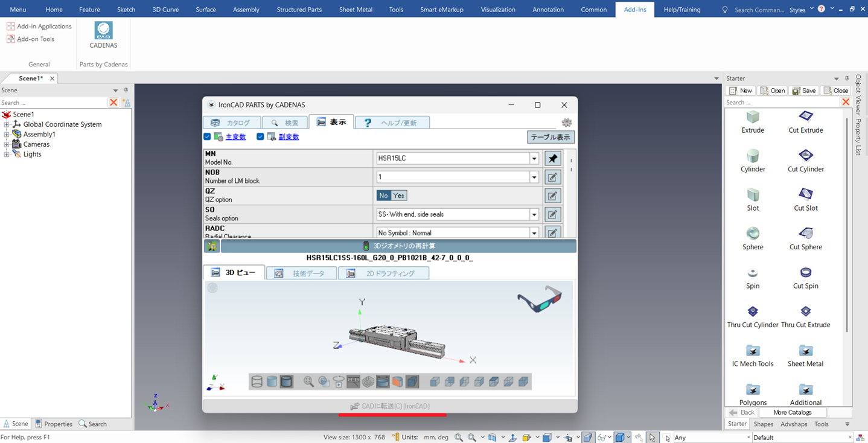This screenshot has width=868, height=443.
Task: Open the Radial Clearance dropdown
Action: (x=534, y=233)
